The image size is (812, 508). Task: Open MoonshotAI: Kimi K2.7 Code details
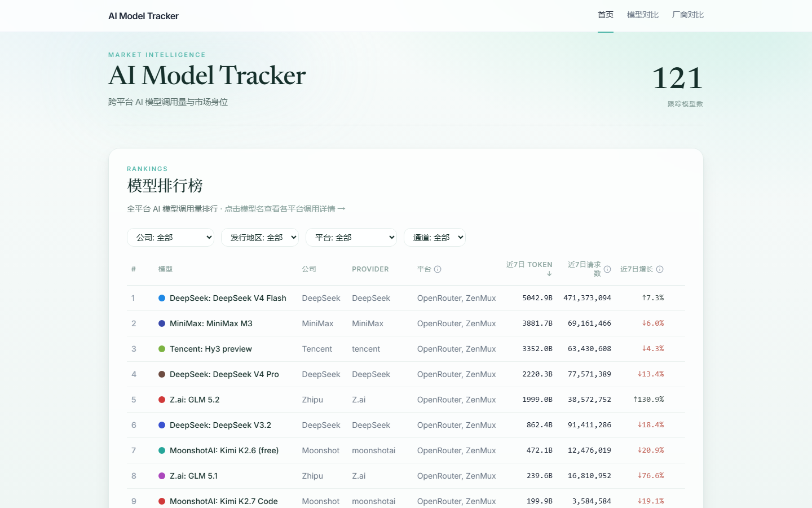pos(224,501)
